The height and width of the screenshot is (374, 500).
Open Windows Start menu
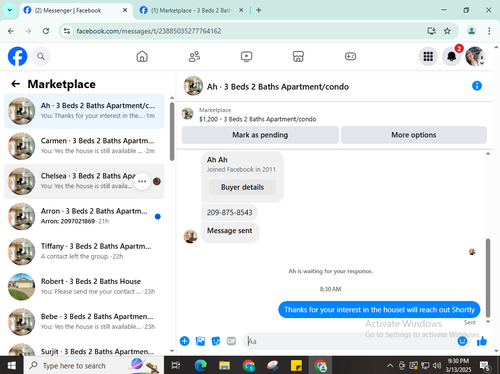tap(11, 365)
